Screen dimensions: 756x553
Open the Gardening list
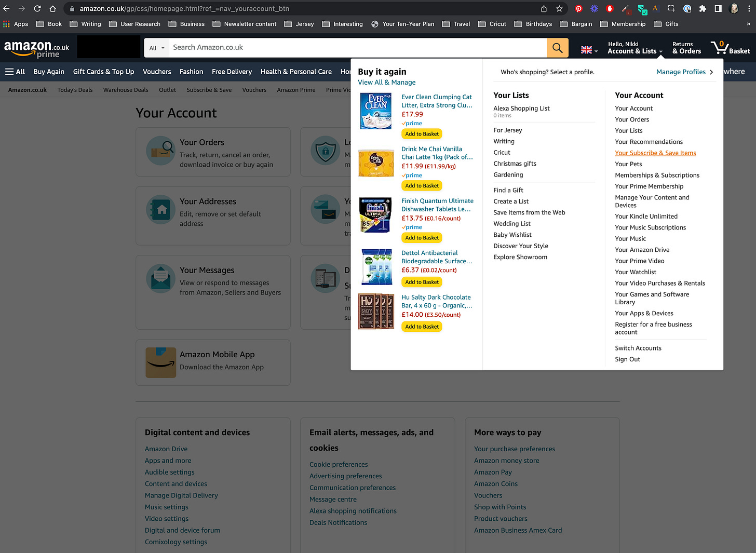pos(508,175)
